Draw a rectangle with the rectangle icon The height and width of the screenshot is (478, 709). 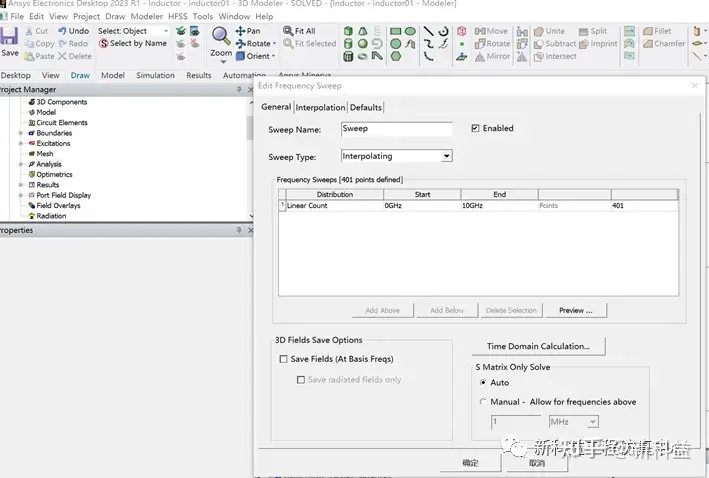point(396,31)
